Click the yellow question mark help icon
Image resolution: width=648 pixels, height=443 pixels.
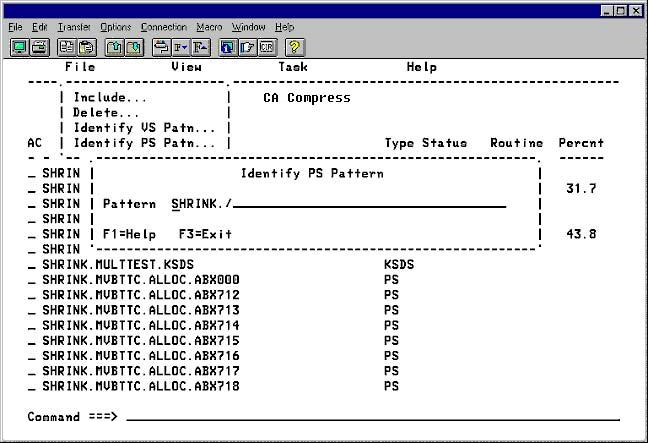295,46
